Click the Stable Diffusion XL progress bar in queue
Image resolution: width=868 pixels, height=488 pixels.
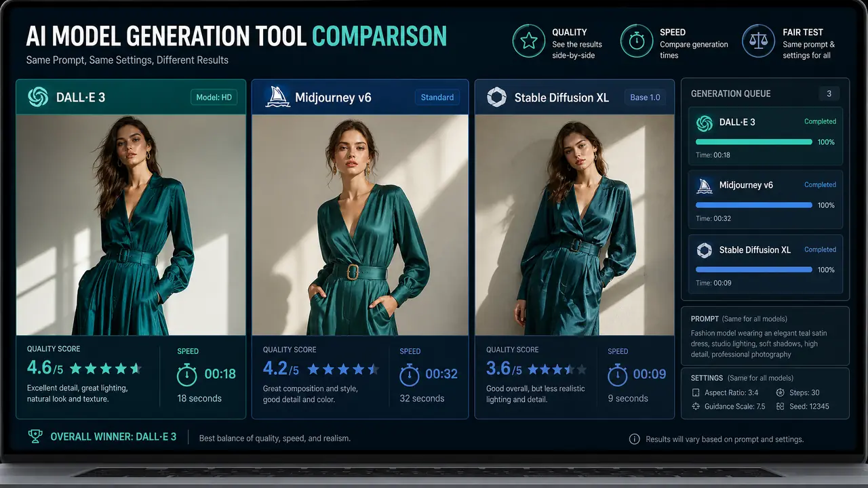pos(754,270)
